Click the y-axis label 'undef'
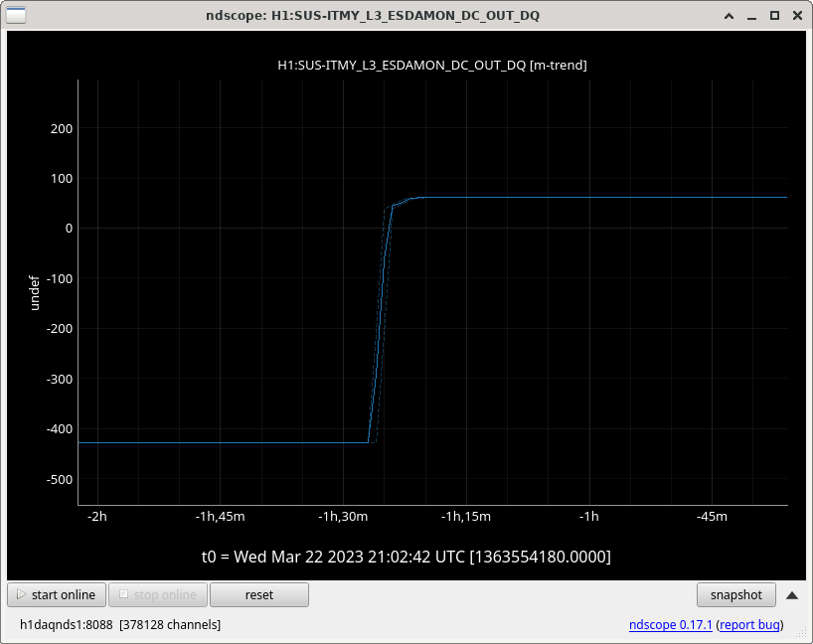This screenshot has width=813, height=644. point(34,293)
